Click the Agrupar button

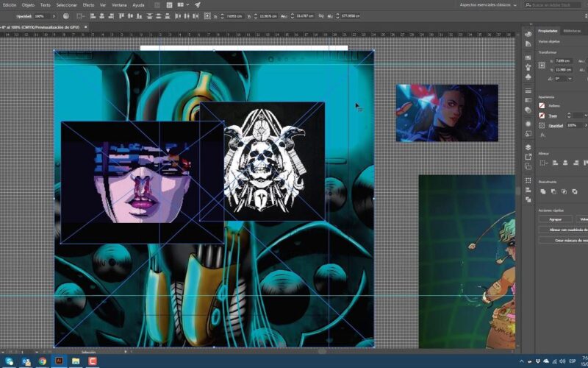tap(556, 219)
